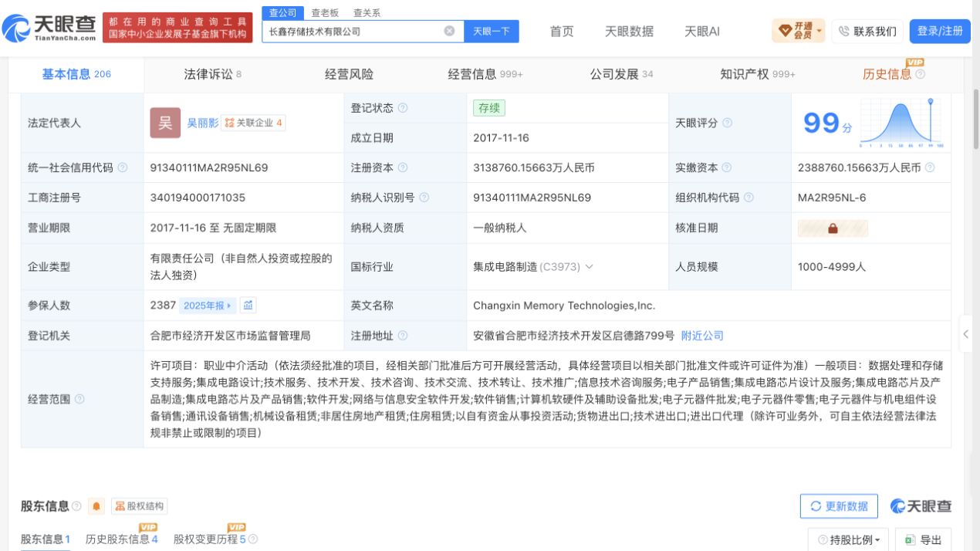This screenshot has width=980, height=551.
Task: Click the help icon next to 实缴资本 label
Action: 727,167
